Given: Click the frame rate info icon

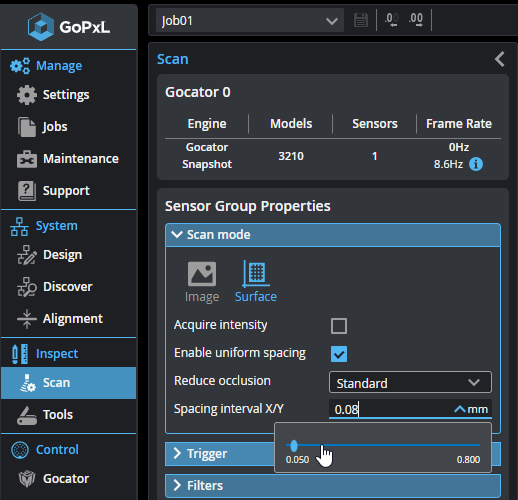Looking at the screenshot, I should point(476,164).
